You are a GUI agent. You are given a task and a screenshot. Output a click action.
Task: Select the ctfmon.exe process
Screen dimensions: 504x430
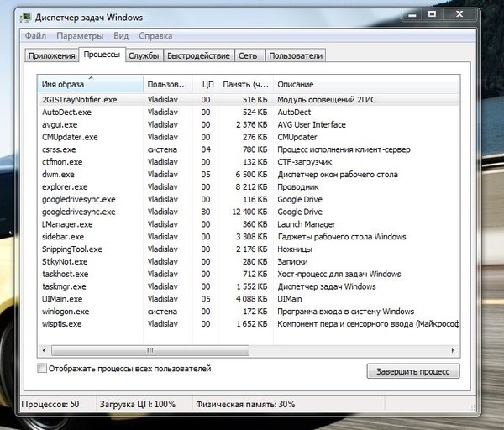249,162
